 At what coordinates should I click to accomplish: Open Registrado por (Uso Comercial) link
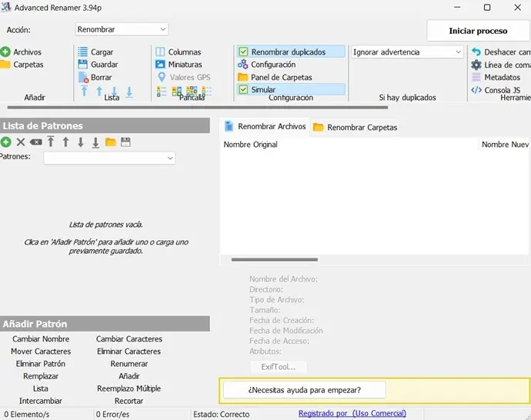[x=352, y=413]
